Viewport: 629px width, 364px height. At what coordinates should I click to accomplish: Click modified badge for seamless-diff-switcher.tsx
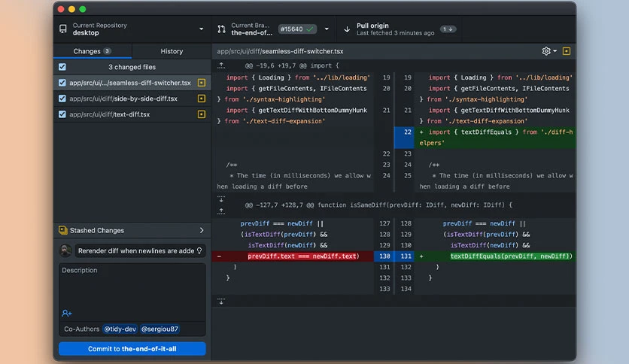click(x=202, y=83)
